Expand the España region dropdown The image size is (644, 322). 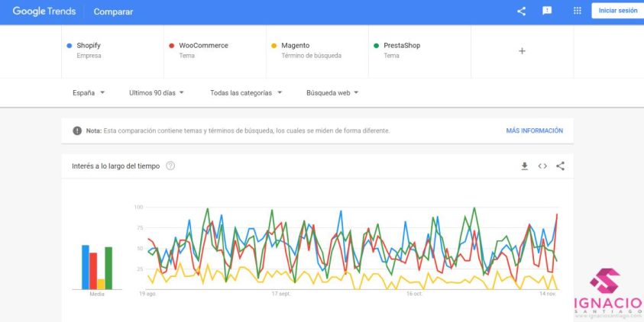tap(89, 93)
